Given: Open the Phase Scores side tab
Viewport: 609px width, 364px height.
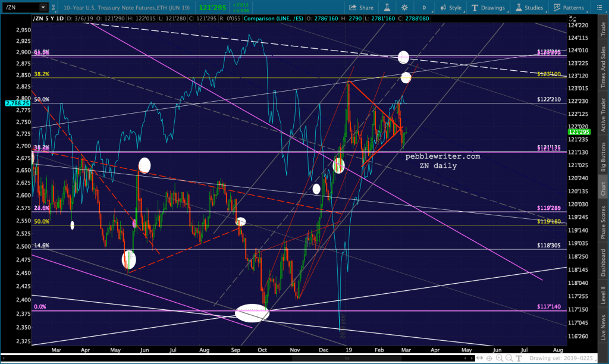Looking at the screenshot, I should click(x=603, y=222).
